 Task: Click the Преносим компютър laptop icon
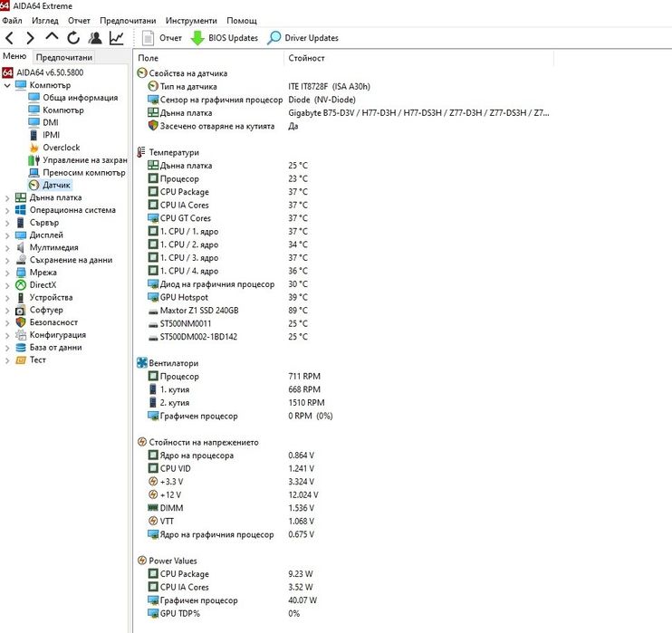34,173
